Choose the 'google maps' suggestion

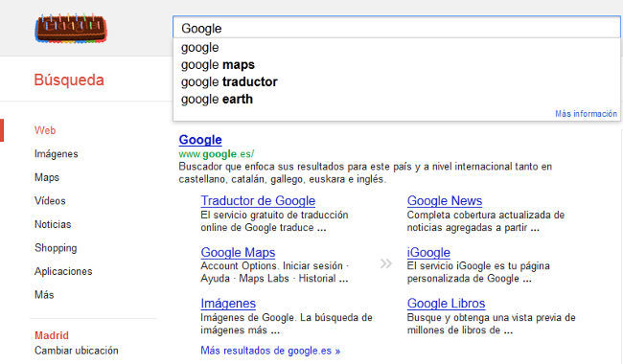[396, 64]
